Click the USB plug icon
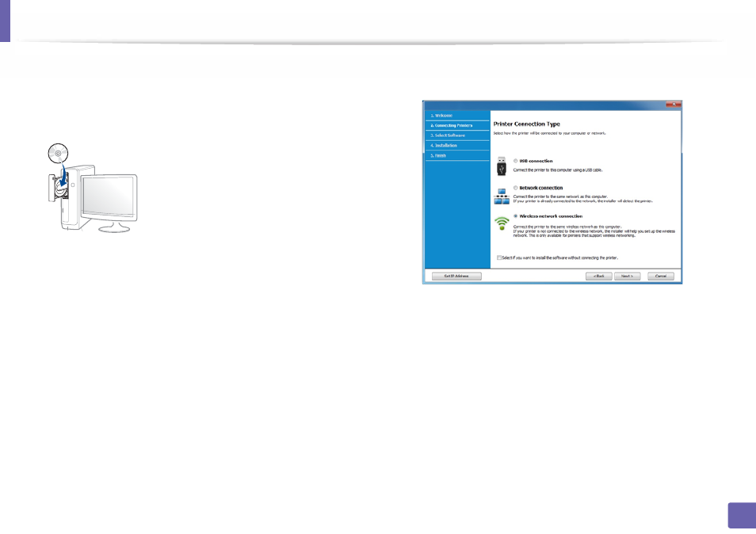Screen dimensions: 756x534 click(502, 166)
